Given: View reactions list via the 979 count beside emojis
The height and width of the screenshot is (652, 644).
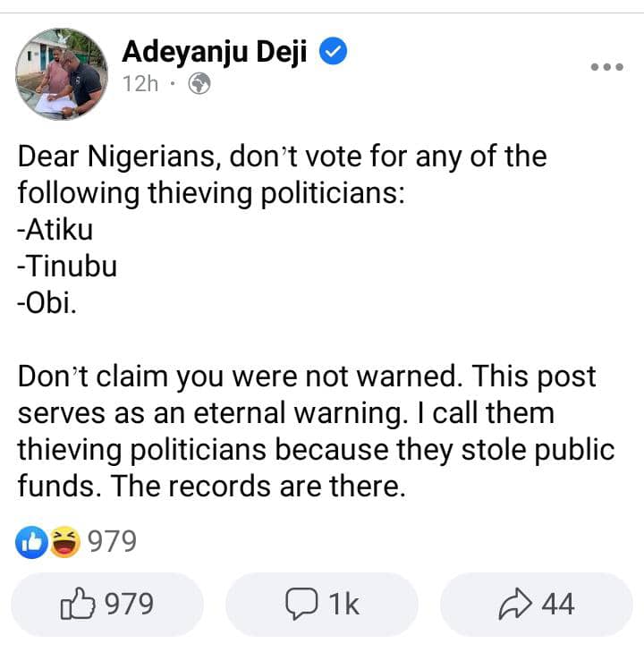Looking at the screenshot, I should point(112,541).
